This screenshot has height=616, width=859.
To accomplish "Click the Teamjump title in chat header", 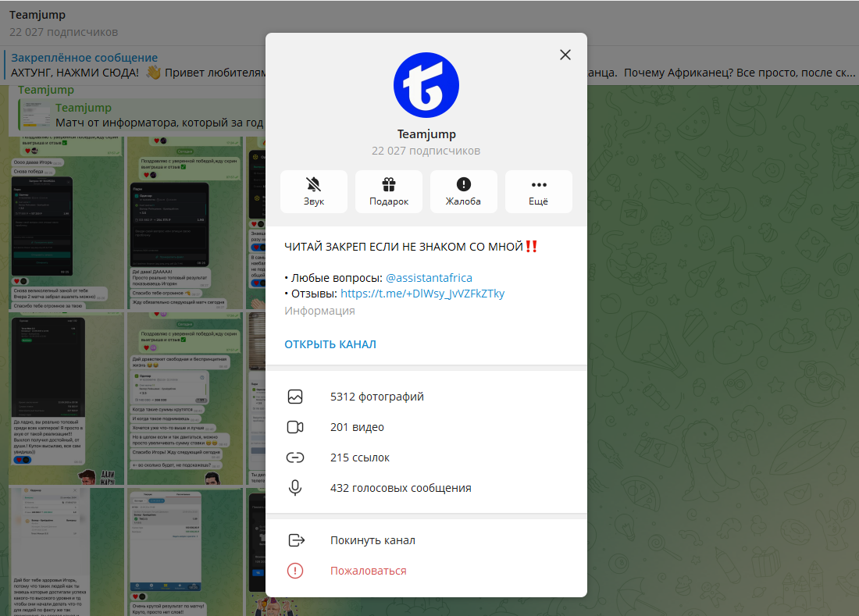I will tap(37, 15).
